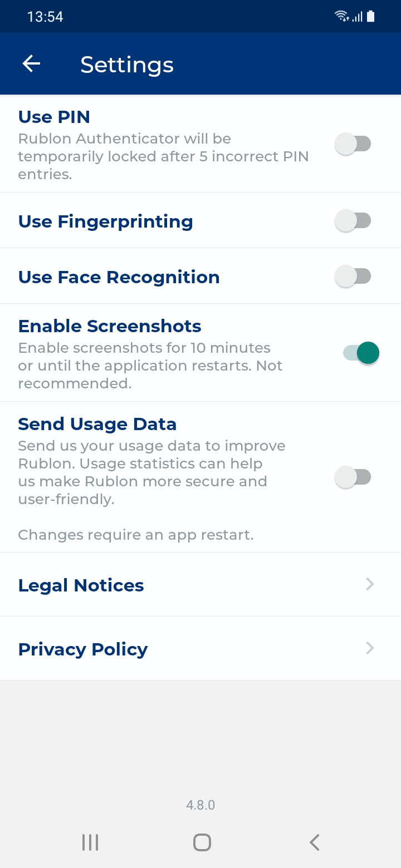401x868 pixels.
Task: Expand Legal Notices using its chevron
Action: (370, 584)
